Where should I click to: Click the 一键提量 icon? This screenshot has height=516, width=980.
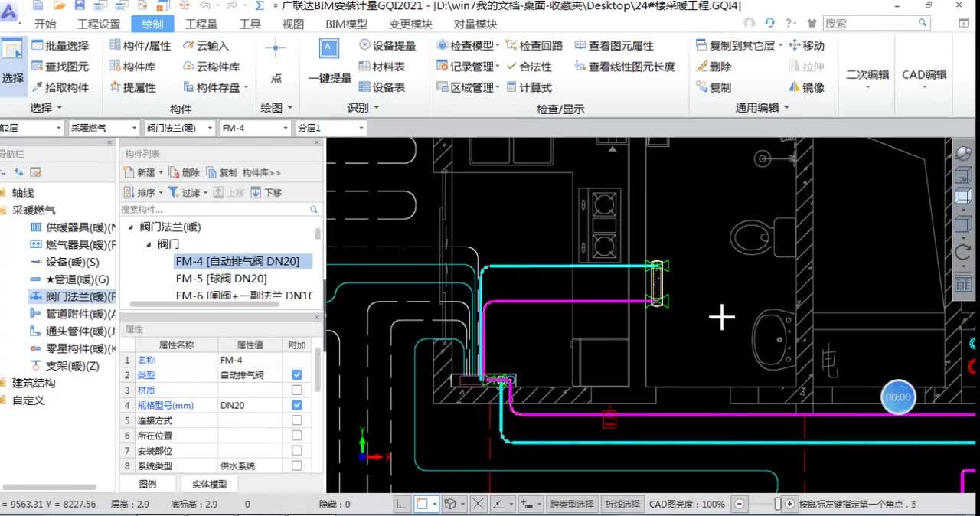(x=329, y=48)
